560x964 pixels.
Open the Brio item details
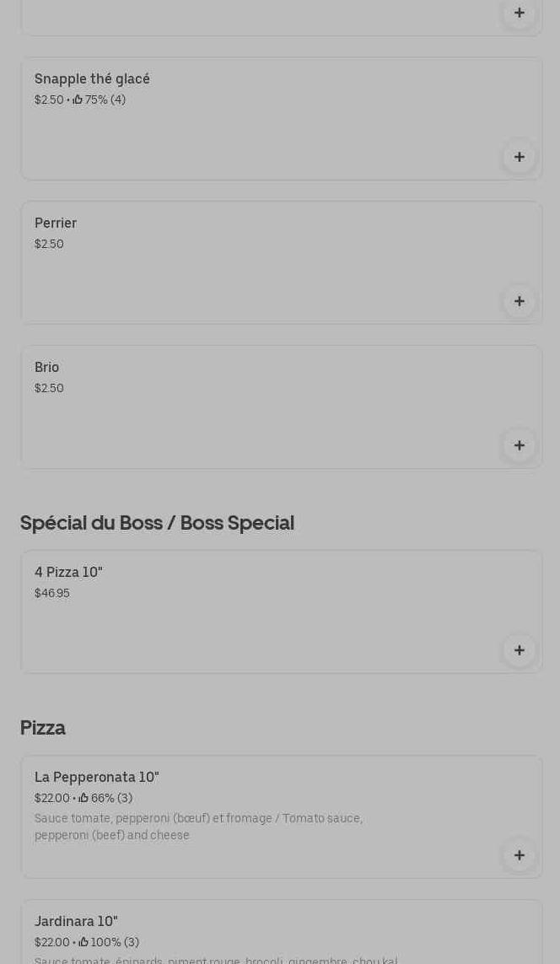[47, 368]
